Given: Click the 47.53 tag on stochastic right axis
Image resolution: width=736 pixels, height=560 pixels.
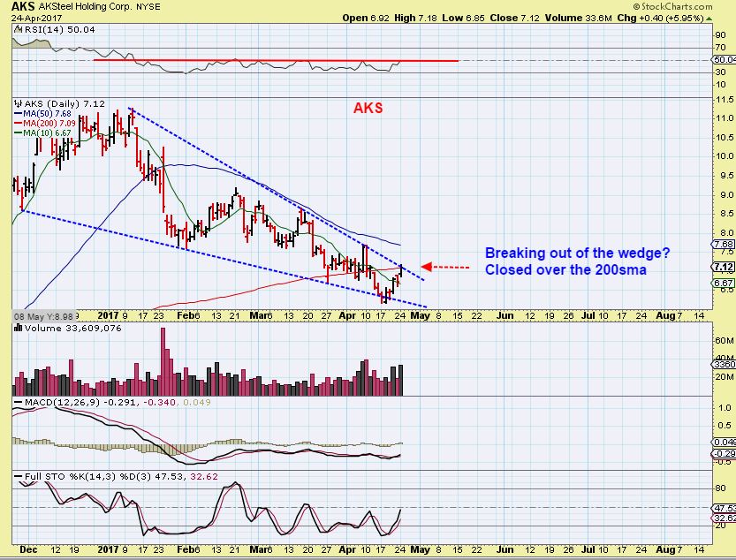Looking at the screenshot, I should 725,509.
